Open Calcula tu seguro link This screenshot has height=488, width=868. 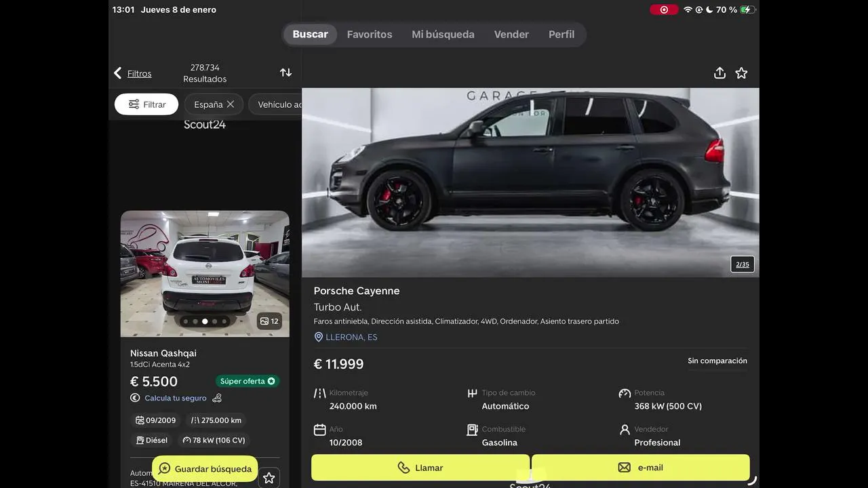click(x=175, y=398)
